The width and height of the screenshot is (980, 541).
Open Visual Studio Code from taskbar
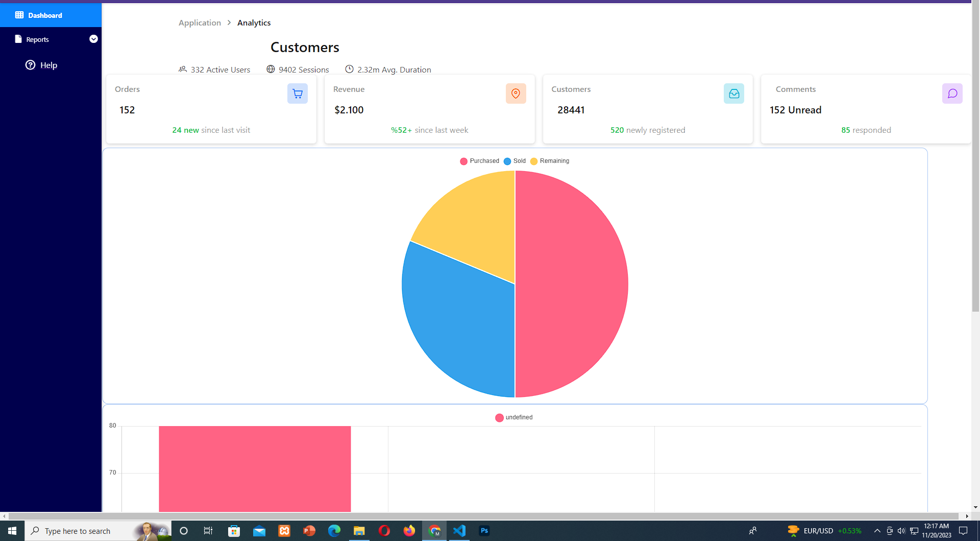coord(459,531)
